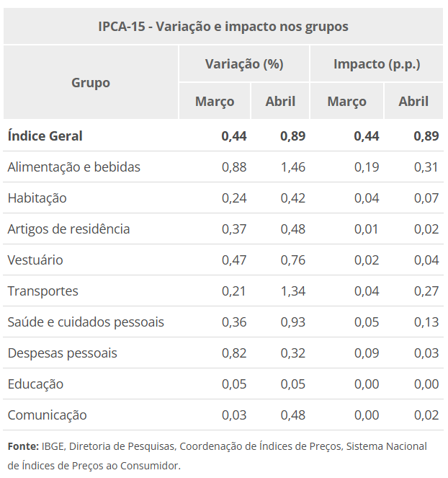Viewport: 448px width, 478px height.
Task: Select the 'Despesas pessoais' row label
Action: pyautogui.click(x=62, y=353)
